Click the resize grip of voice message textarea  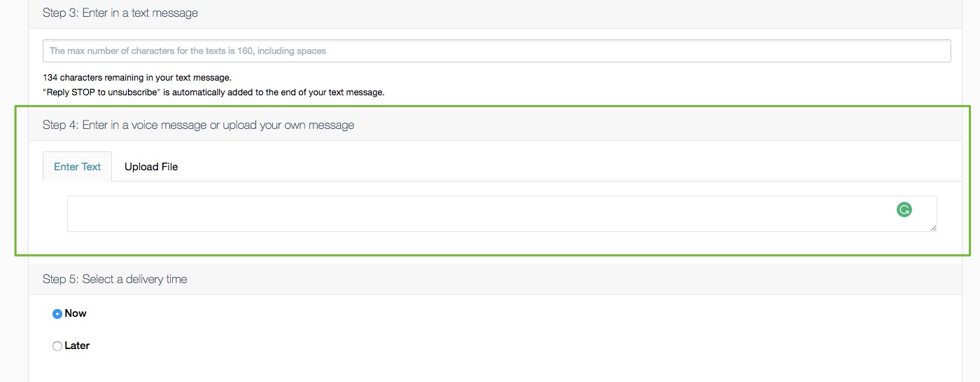(x=933, y=228)
